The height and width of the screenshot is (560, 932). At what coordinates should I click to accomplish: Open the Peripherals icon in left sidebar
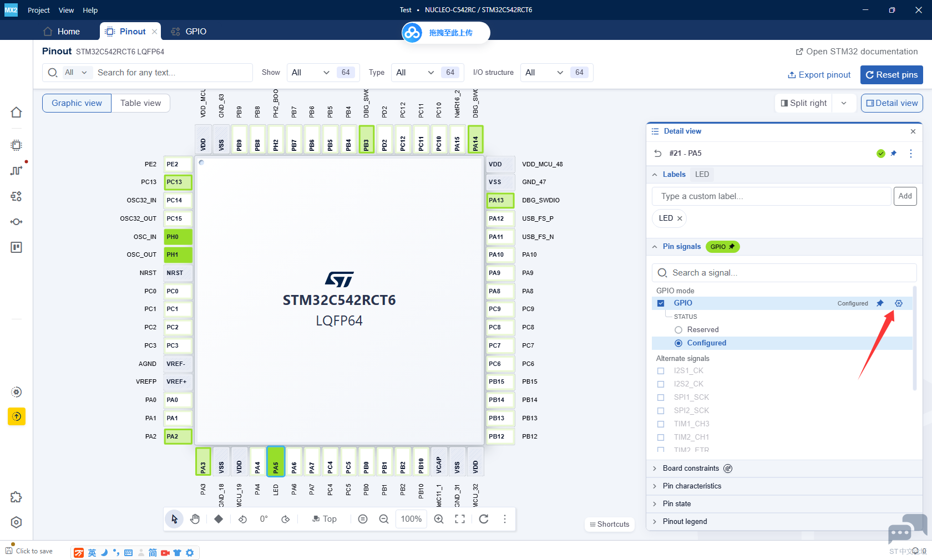click(17, 196)
